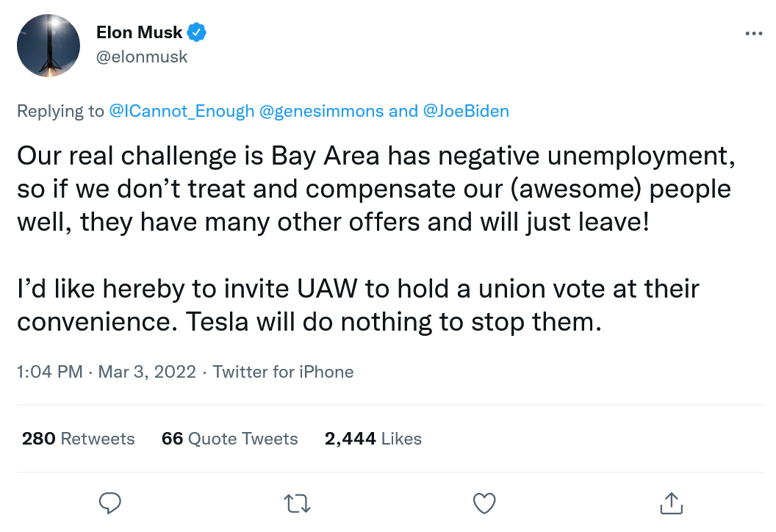
Task: Open the share tweet icon
Action: pos(669,503)
